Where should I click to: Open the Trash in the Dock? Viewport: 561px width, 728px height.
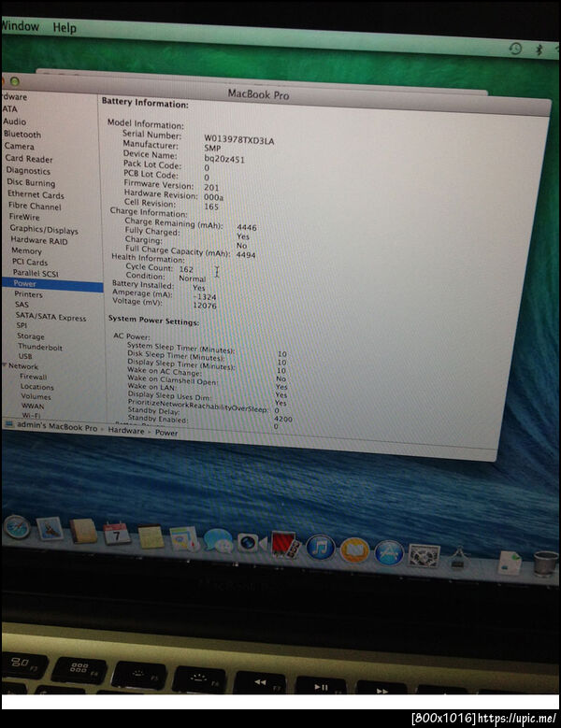tap(546, 563)
